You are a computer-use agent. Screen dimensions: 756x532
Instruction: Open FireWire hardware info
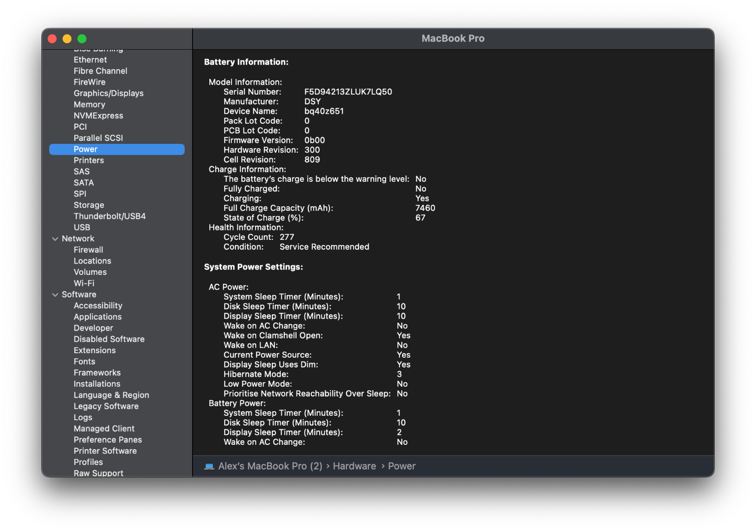[90, 82]
